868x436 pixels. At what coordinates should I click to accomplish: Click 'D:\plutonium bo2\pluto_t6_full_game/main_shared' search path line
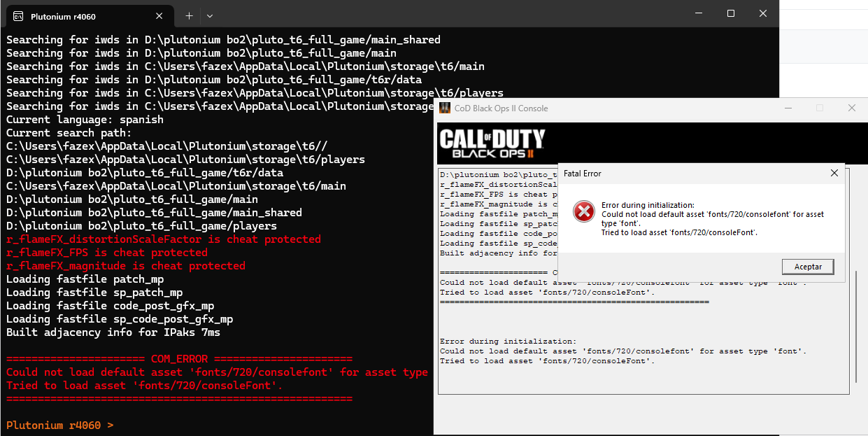click(x=154, y=213)
